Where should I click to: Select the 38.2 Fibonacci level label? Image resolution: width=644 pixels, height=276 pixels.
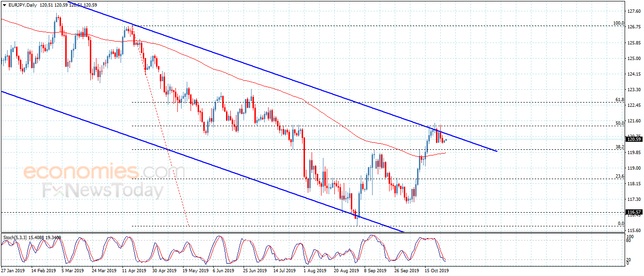point(620,147)
